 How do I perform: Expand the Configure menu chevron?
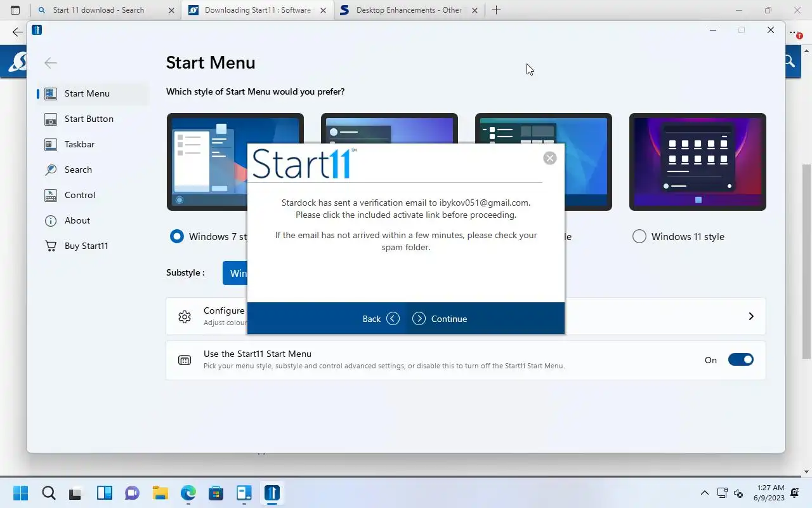click(x=751, y=316)
